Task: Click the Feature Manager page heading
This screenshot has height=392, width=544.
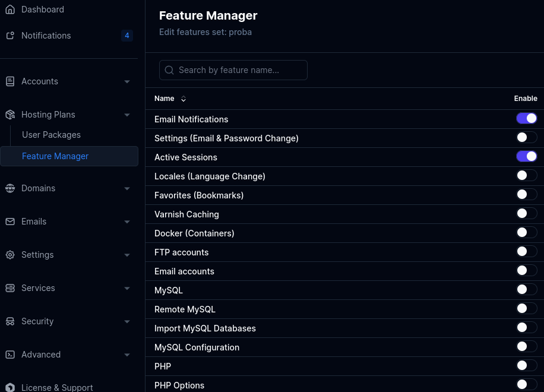Action: point(208,15)
